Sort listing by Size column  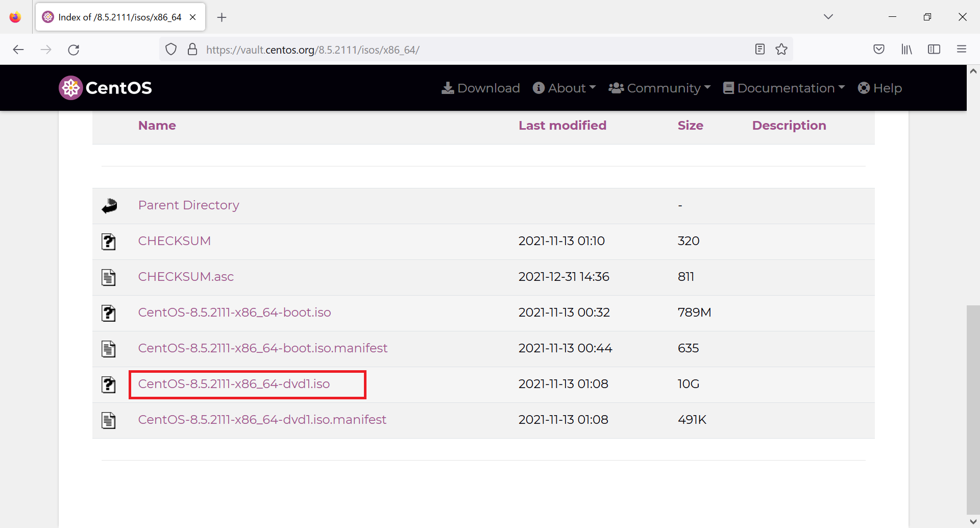[691, 126]
